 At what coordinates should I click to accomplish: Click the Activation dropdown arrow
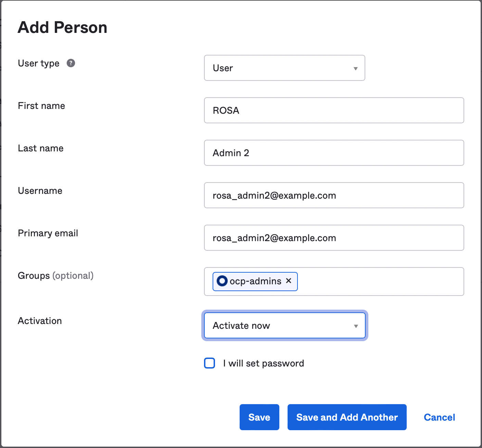[355, 326]
